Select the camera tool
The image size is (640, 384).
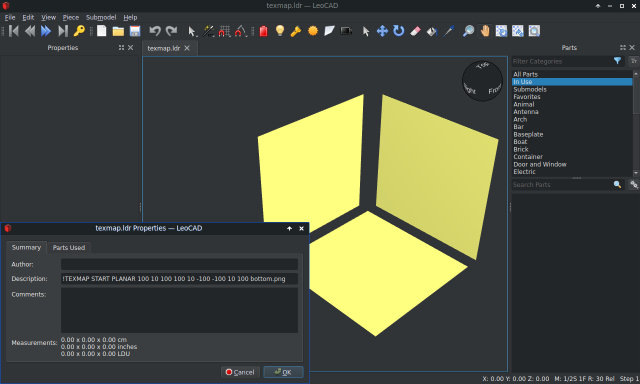[x=346, y=31]
